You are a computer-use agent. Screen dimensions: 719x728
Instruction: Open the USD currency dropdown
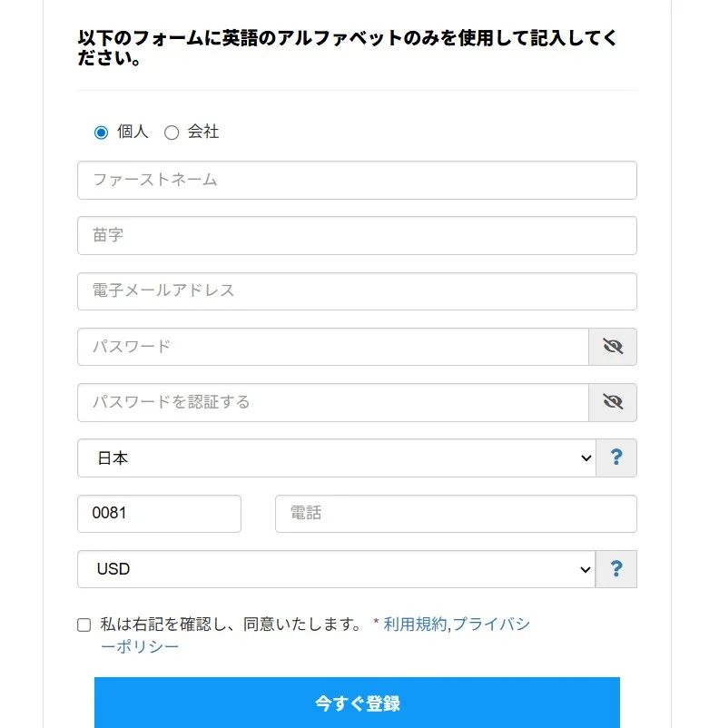[336, 569]
